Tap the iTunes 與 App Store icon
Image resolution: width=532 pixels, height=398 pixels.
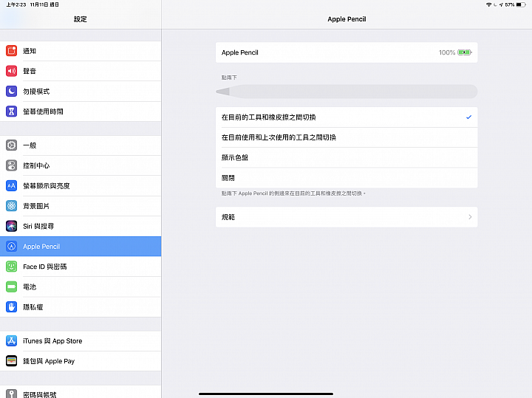12,340
